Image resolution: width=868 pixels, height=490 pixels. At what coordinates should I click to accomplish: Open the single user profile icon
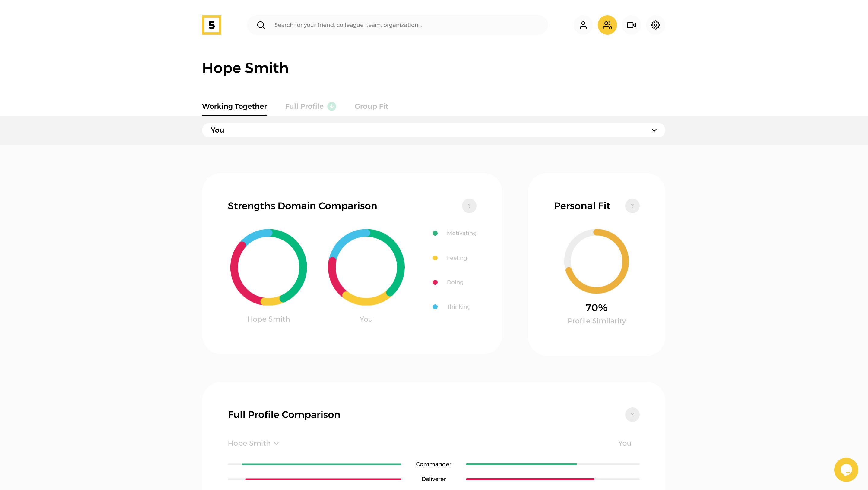point(583,25)
